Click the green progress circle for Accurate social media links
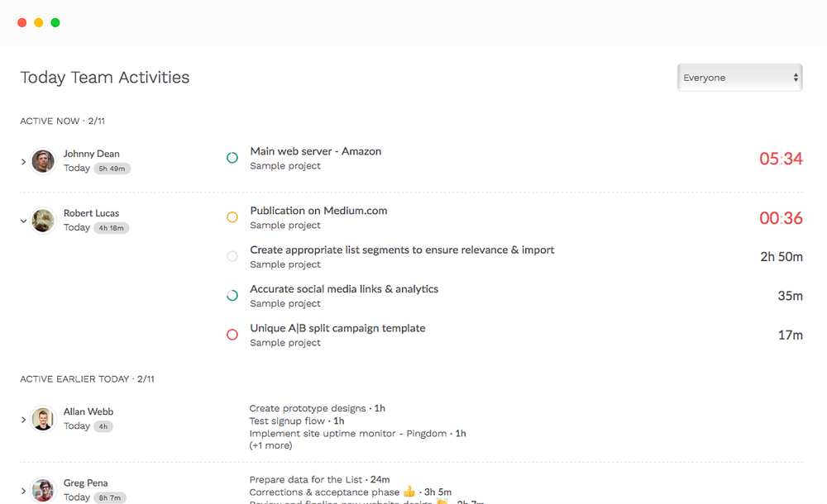 232,296
